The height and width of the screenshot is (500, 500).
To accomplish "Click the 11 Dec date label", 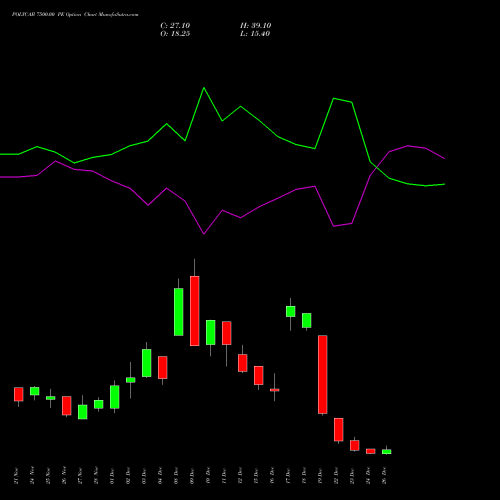I will pos(224,476).
